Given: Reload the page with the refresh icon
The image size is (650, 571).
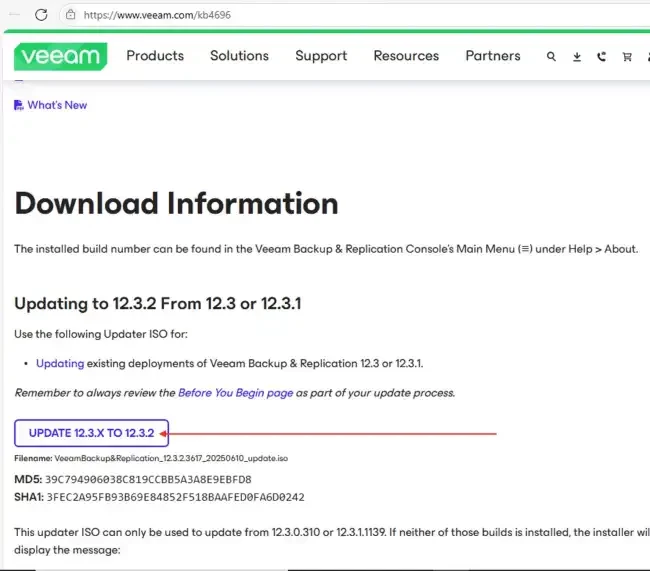Looking at the screenshot, I should [x=41, y=15].
